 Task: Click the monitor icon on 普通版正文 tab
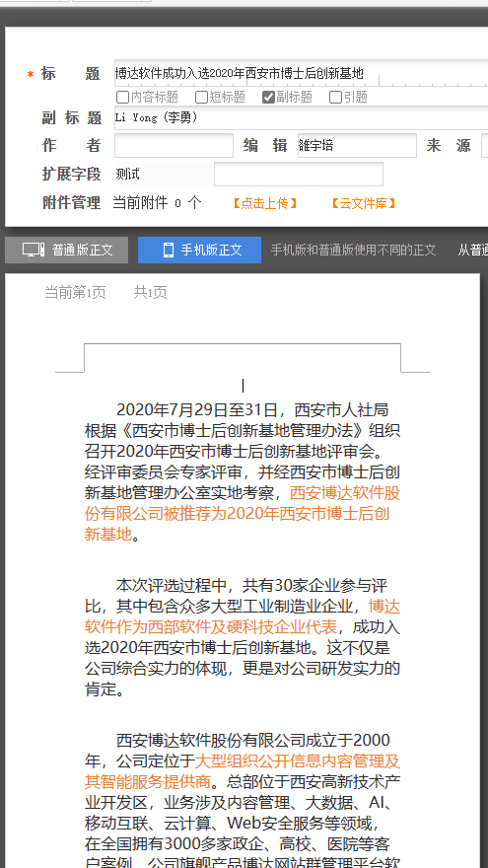click(x=34, y=250)
